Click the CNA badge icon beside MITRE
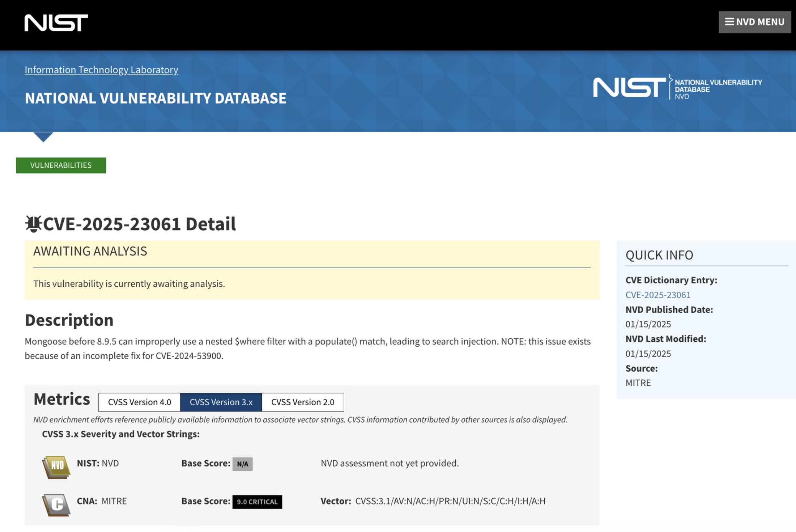 click(56, 505)
